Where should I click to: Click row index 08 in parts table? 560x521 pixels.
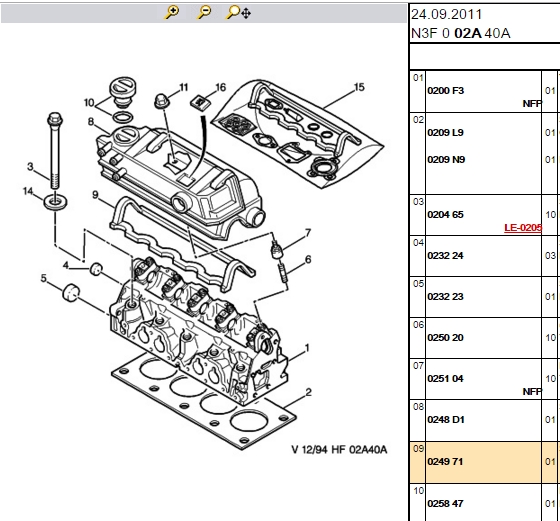tap(418, 407)
